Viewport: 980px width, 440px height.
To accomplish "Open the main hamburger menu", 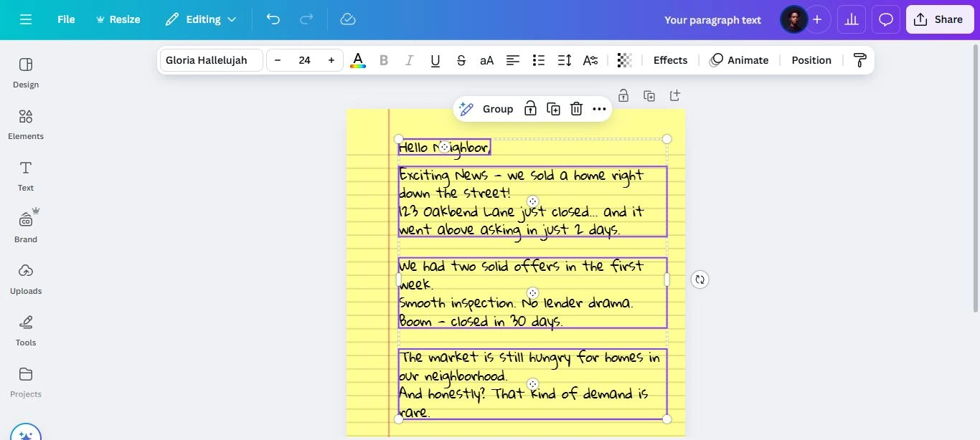I will (x=26, y=19).
